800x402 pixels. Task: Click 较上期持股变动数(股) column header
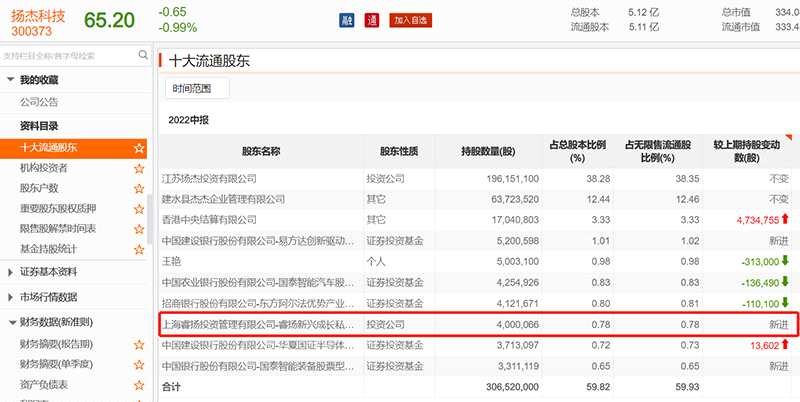pyautogui.click(x=746, y=151)
